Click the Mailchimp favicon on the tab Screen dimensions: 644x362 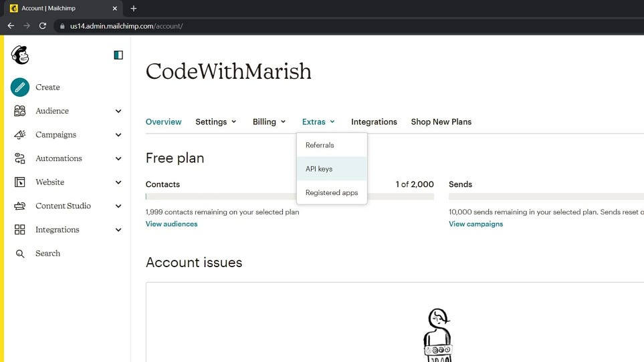13,8
